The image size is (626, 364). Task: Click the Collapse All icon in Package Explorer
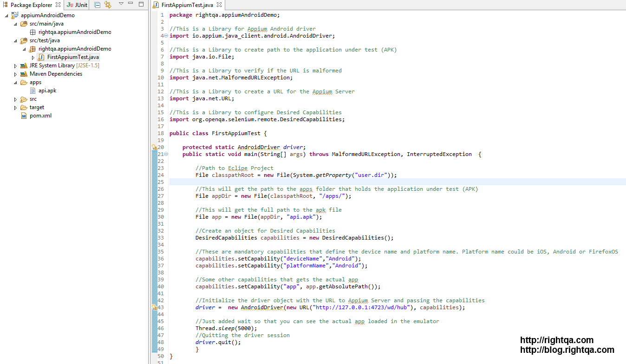(x=97, y=5)
